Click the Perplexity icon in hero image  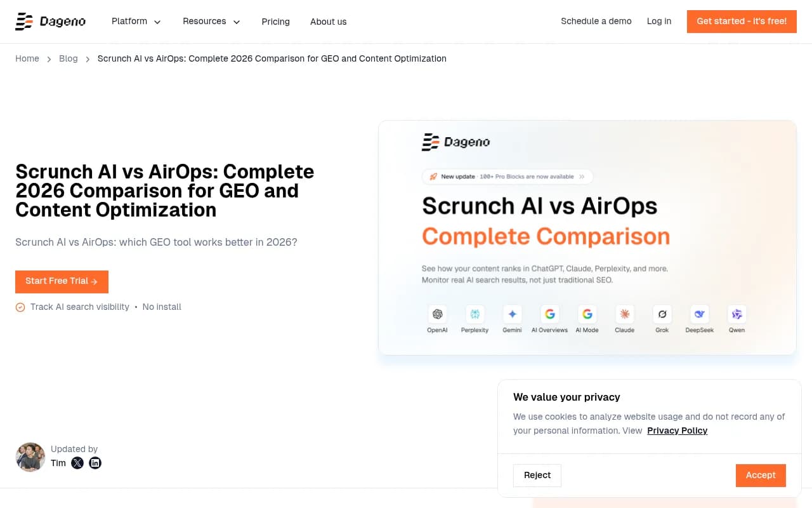475,314
